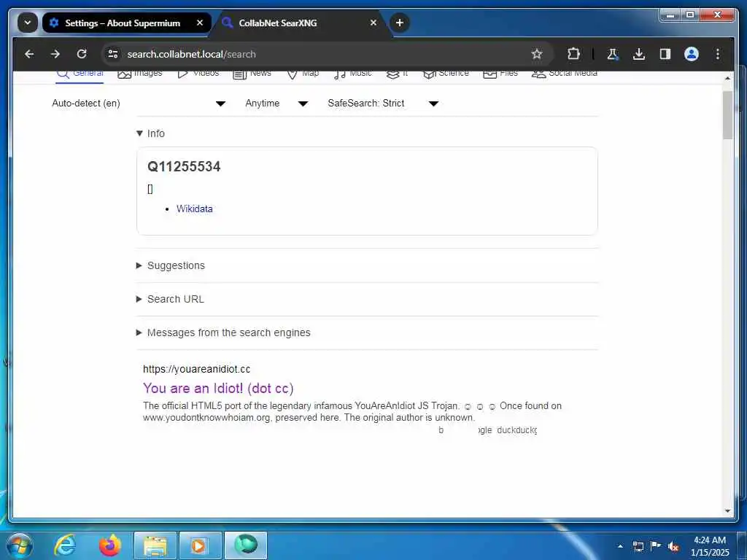The image size is (747, 560).
Task: Open the SafeSearch: Strict dropdown
Action: tap(382, 104)
